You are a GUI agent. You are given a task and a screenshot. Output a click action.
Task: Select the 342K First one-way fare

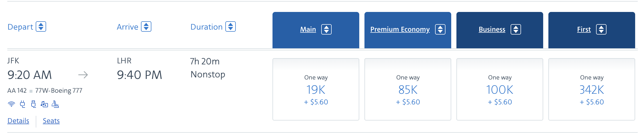pyautogui.click(x=592, y=90)
